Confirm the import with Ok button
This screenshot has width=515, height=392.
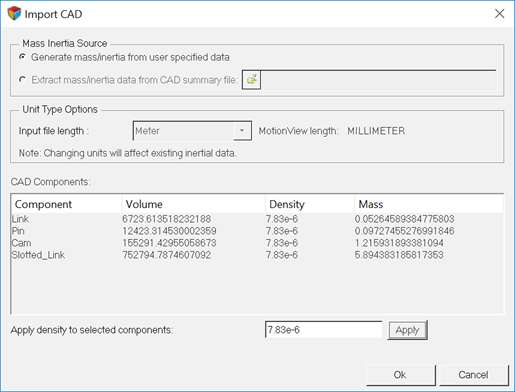pos(400,375)
